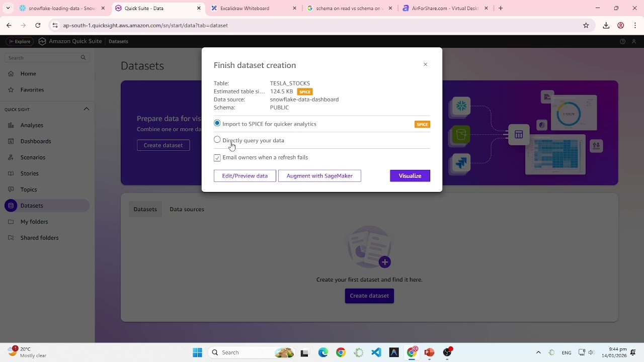Screen dimensions: 644x362
Task: Open PowerPoint from the taskbar
Action: point(429,352)
